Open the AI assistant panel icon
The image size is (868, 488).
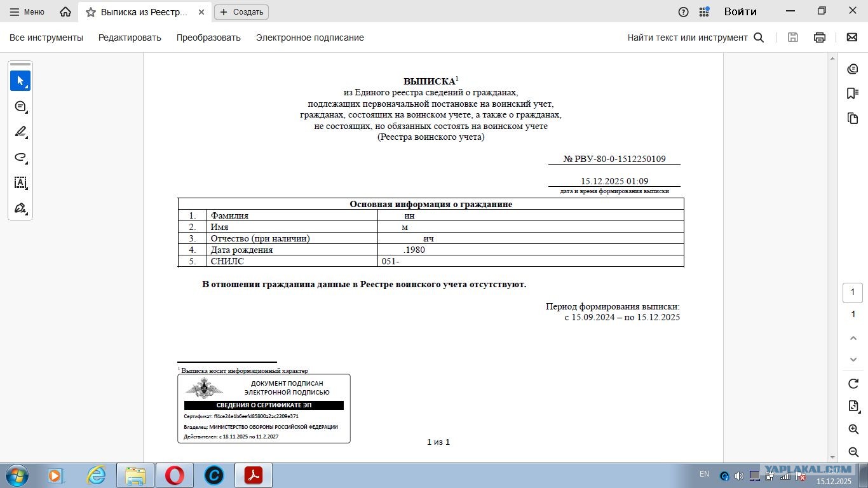tap(853, 69)
